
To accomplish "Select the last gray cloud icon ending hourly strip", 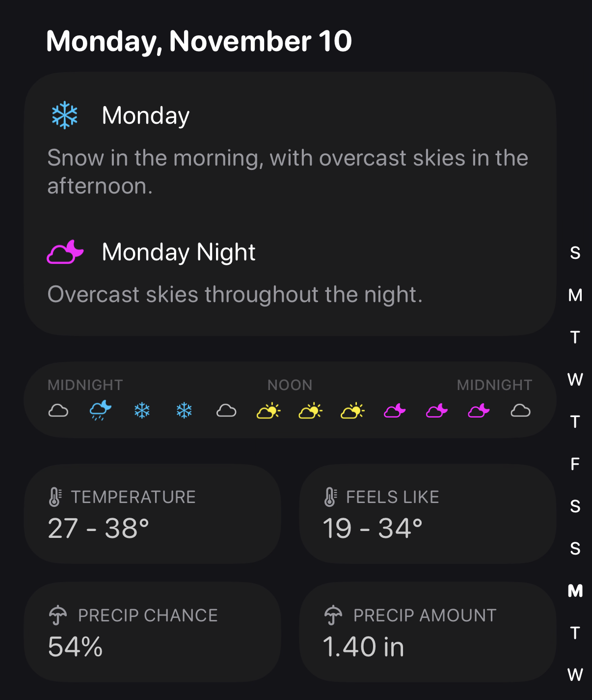I will point(520,410).
